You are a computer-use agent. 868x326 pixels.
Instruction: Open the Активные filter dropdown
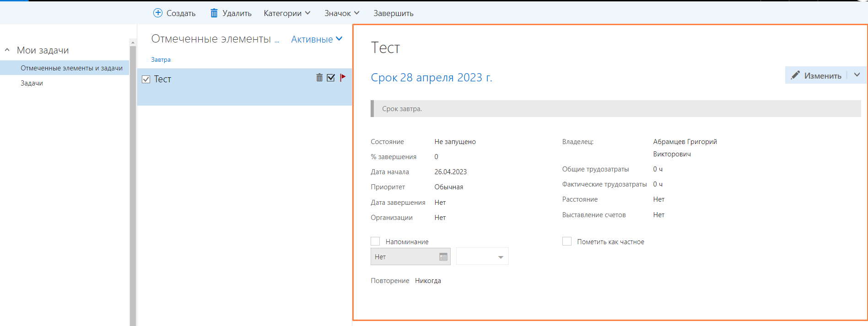point(317,39)
